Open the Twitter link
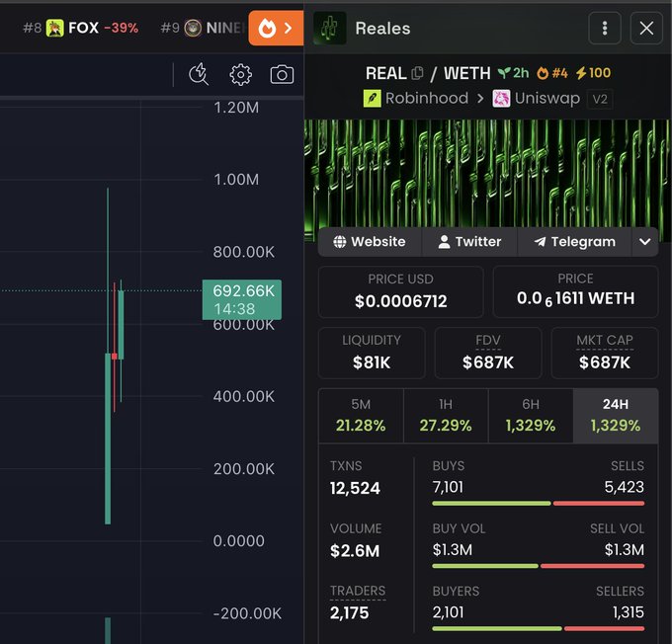Image resolution: width=672 pixels, height=644 pixels. [x=469, y=242]
